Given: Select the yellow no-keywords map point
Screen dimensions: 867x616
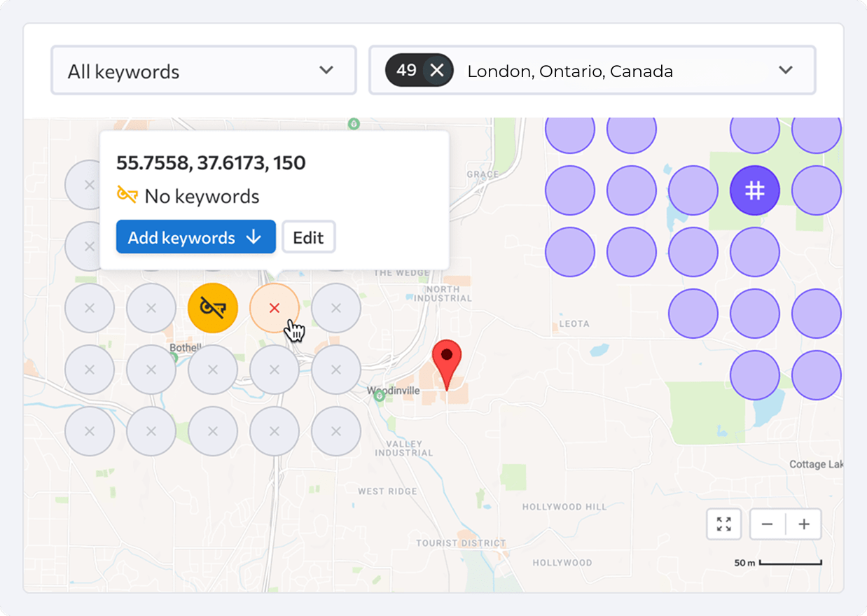Looking at the screenshot, I should pos(213,308).
